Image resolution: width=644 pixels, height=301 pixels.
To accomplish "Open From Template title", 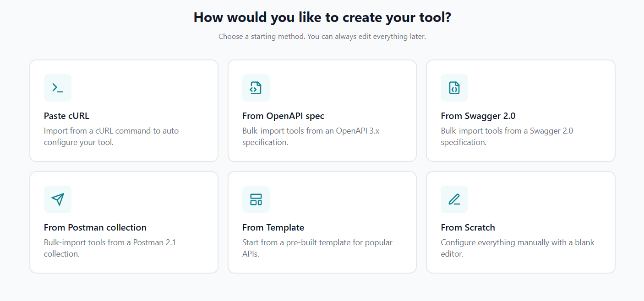I will point(273,227).
